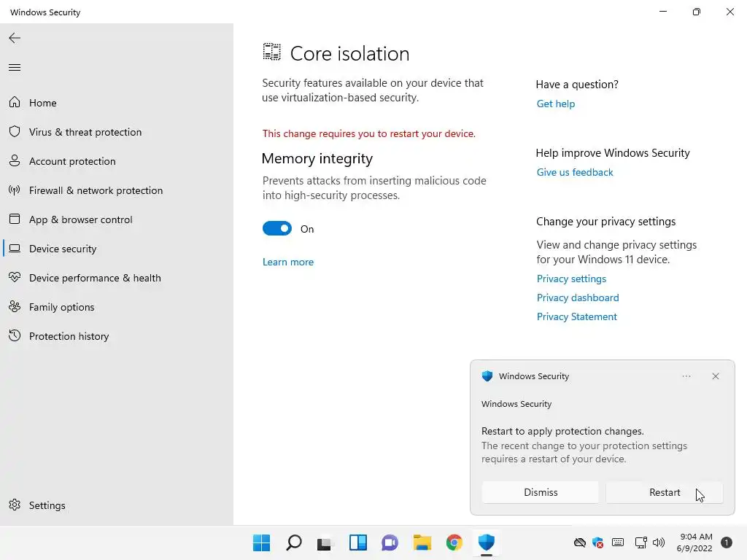This screenshot has height=560, width=747.
Task: Go back using the back arrow
Action: coord(15,38)
